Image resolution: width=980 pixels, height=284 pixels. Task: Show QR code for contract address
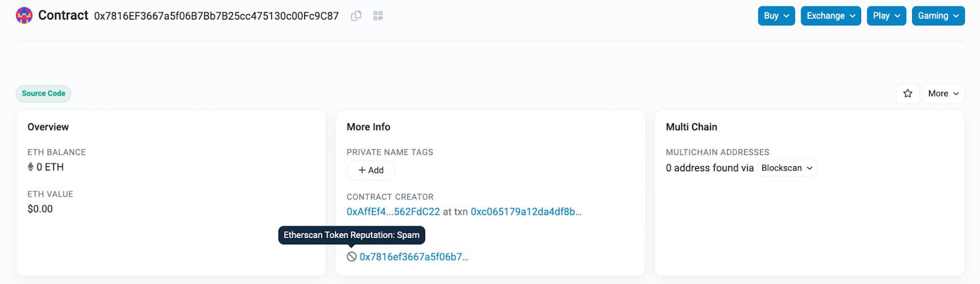coord(378,16)
